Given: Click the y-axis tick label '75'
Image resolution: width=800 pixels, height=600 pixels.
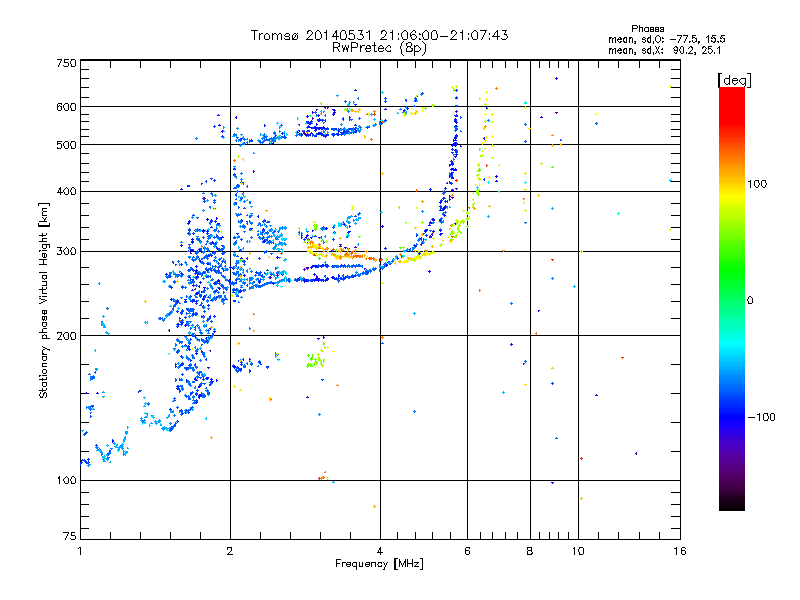Looking at the screenshot, I should [70, 536].
